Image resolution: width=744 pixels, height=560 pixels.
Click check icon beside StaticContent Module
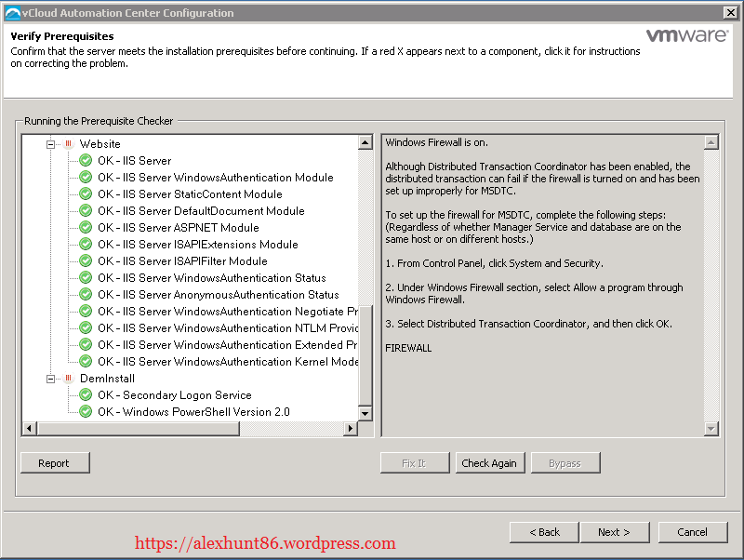[x=86, y=193]
